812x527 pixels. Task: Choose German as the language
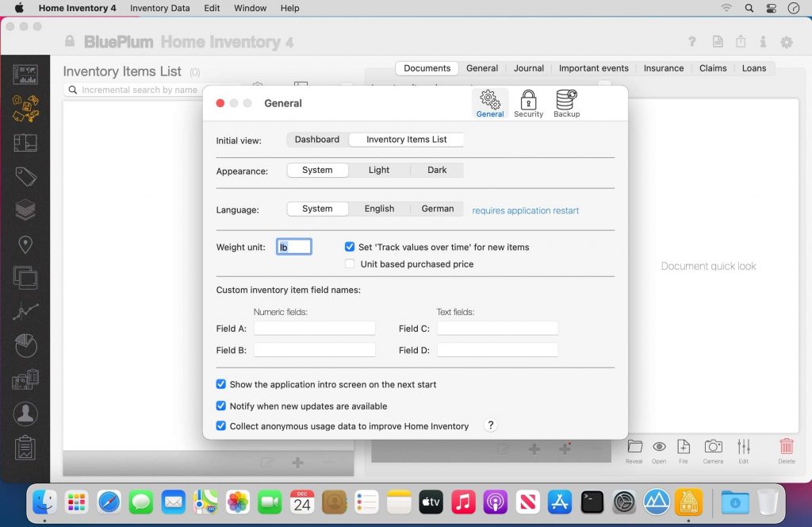(437, 209)
